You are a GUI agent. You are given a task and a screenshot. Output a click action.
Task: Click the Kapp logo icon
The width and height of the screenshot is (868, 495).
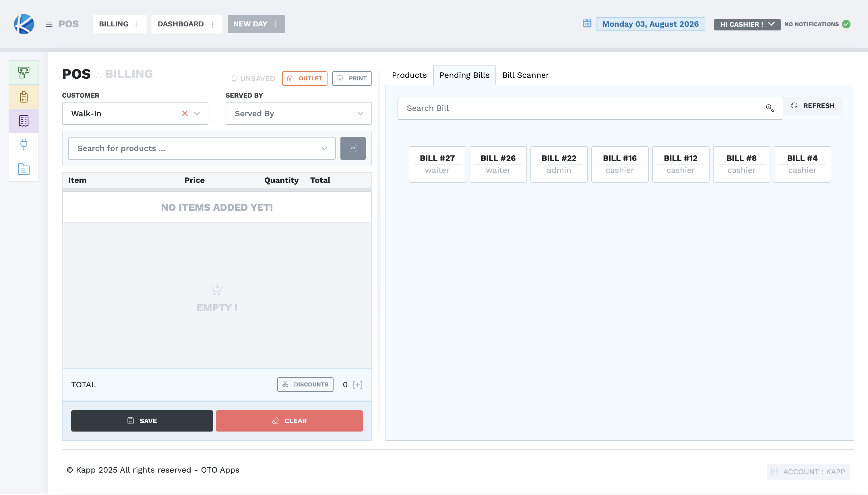[x=24, y=24]
